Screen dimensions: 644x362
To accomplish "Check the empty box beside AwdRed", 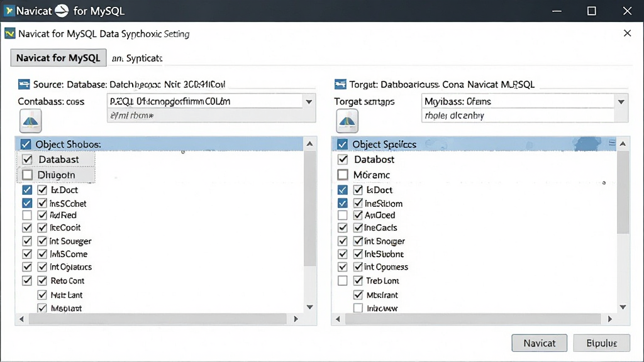I will pyautogui.click(x=27, y=215).
